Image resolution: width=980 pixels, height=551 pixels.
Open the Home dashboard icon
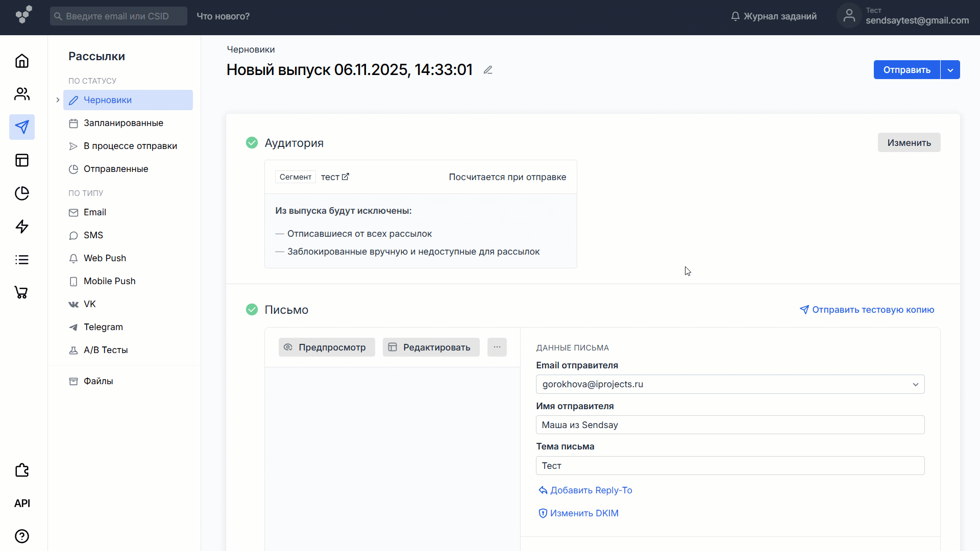tap(22, 61)
